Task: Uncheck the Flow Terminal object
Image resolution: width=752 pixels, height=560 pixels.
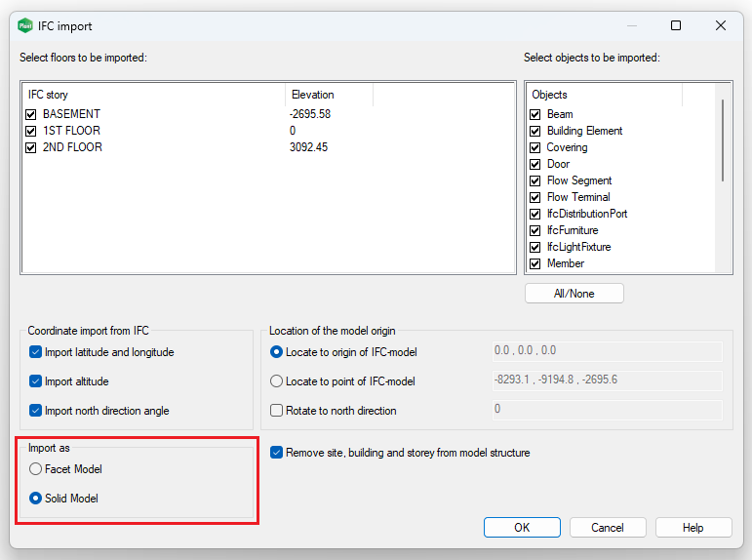Action: pyautogui.click(x=534, y=197)
